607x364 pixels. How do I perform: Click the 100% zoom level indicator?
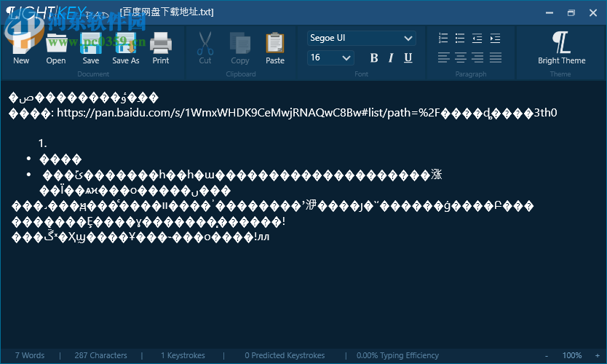pyautogui.click(x=572, y=355)
